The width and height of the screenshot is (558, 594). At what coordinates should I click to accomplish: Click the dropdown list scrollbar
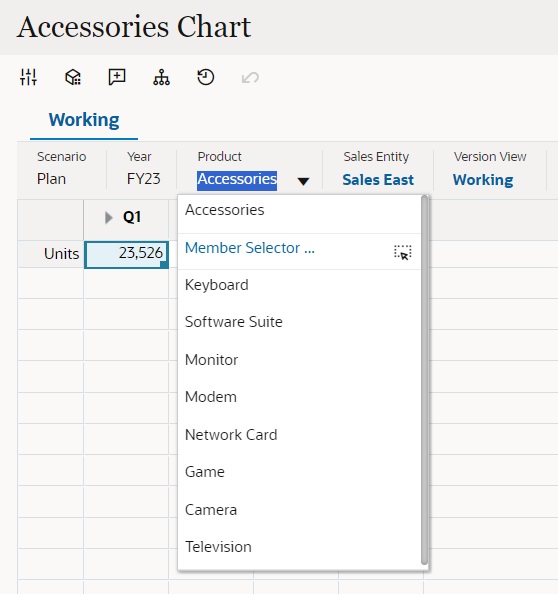click(x=425, y=380)
